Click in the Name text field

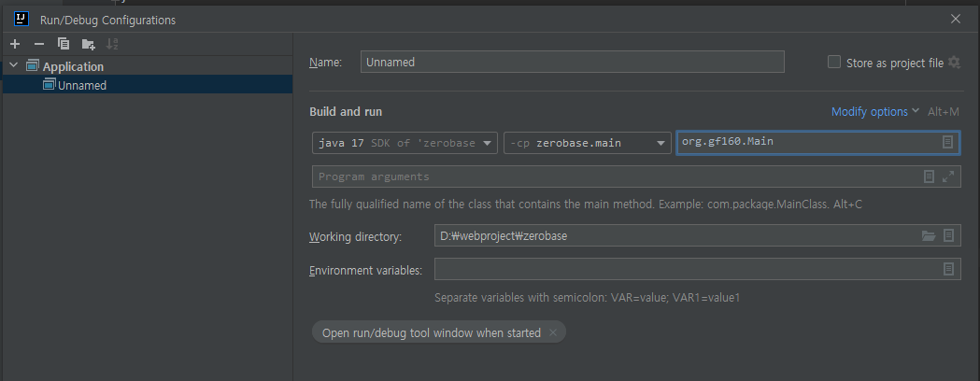pos(572,62)
